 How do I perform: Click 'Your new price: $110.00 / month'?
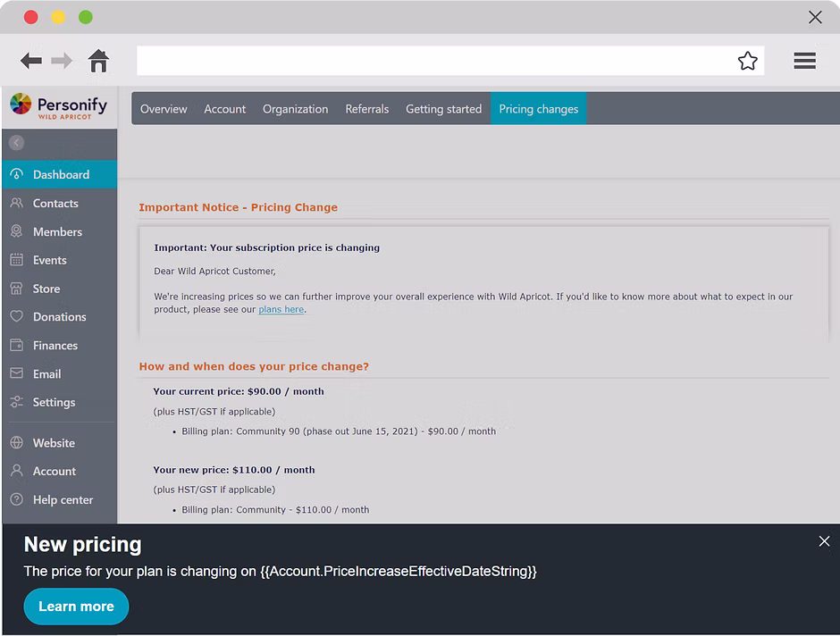[x=233, y=470]
